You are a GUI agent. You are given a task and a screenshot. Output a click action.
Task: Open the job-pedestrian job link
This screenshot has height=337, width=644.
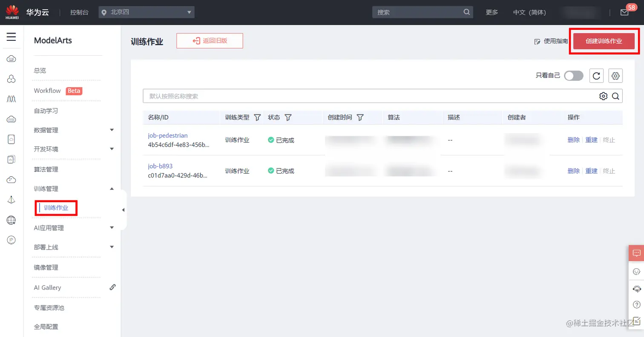pyautogui.click(x=168, y=135)
